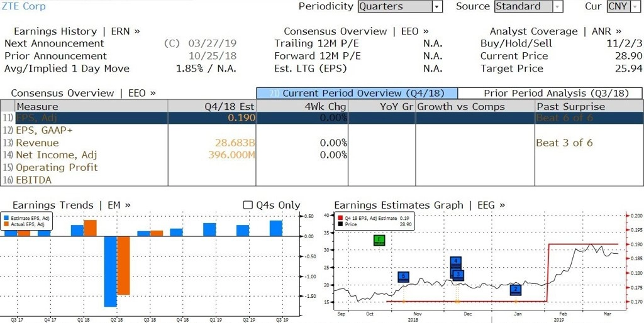Select the EPS, Adj measure row

click(x=321, y=118)
